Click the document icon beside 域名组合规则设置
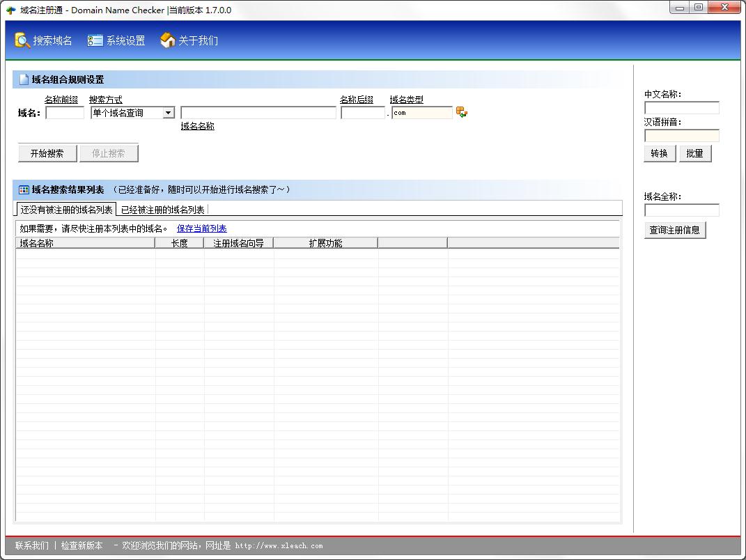 [24, 79]
